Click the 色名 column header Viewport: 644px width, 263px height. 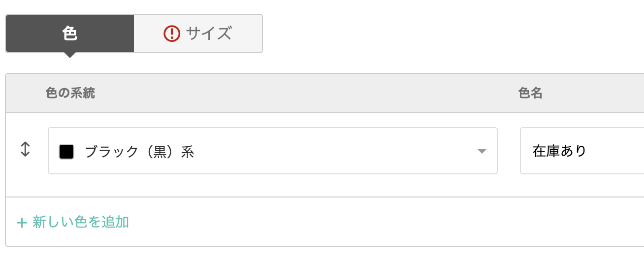point(530,93)
